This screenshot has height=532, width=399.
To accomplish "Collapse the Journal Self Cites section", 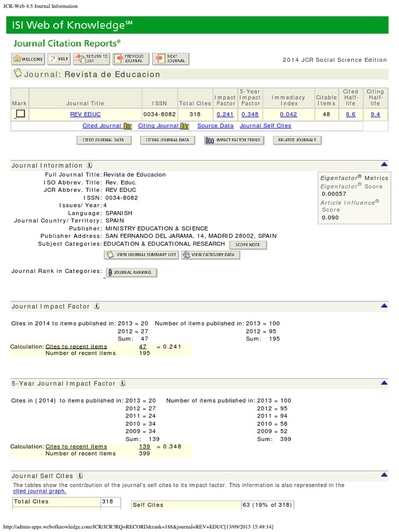I will [x=384, y=475].
